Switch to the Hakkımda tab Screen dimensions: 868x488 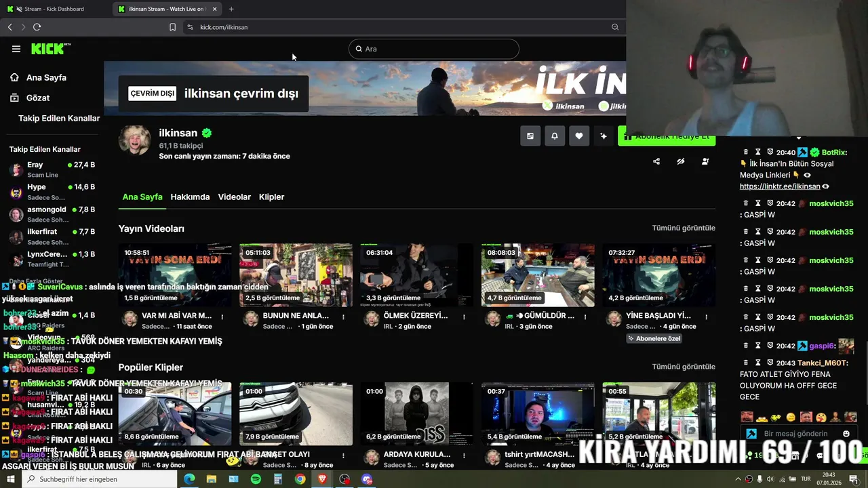190,197
